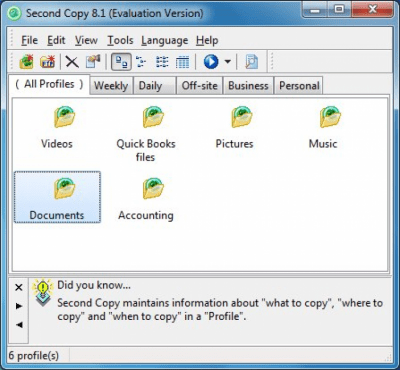Viewport: 400px width, 370px height.
Task: Close the Did you know tip panel
Action: pyautogui.click(x=19, y=287)
